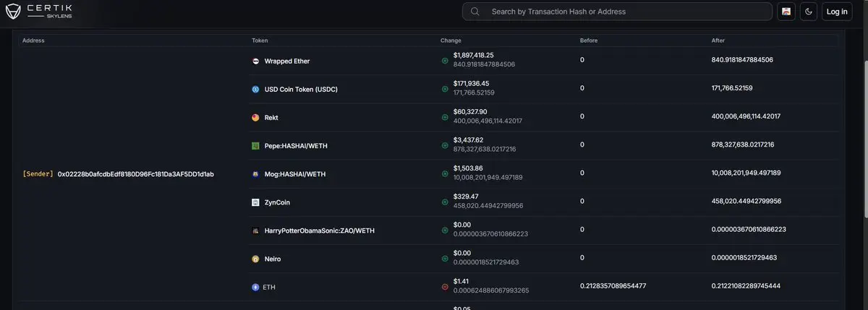The width and height of the screenshot is (868, 310).
Task: Click the red decrease indicator beside ETH change
Action: tap(445, 287)
